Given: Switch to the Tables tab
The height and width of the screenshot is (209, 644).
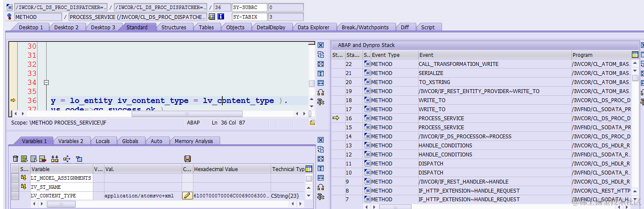Looking at the screenshot, I should tap(206, 27).
